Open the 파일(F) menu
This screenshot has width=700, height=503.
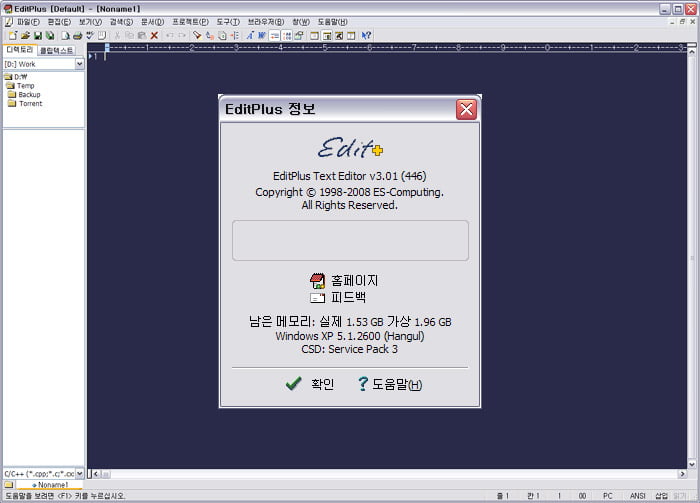29,21
